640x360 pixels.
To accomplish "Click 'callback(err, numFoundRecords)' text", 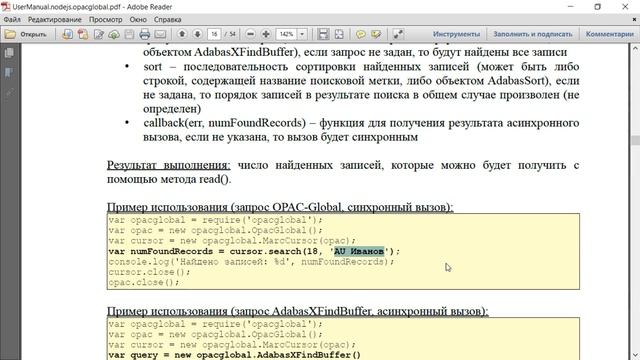I will (224, 123).
